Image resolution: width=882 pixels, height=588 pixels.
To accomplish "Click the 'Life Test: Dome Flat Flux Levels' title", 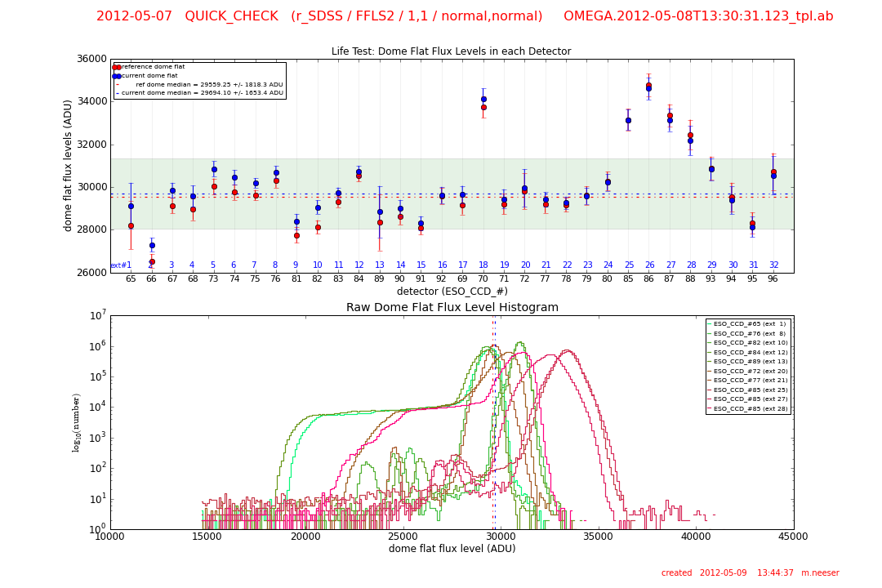I will 451,51.
